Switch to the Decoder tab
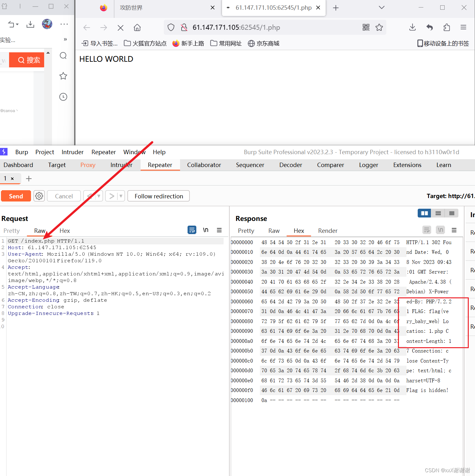 tap(290, 165)
